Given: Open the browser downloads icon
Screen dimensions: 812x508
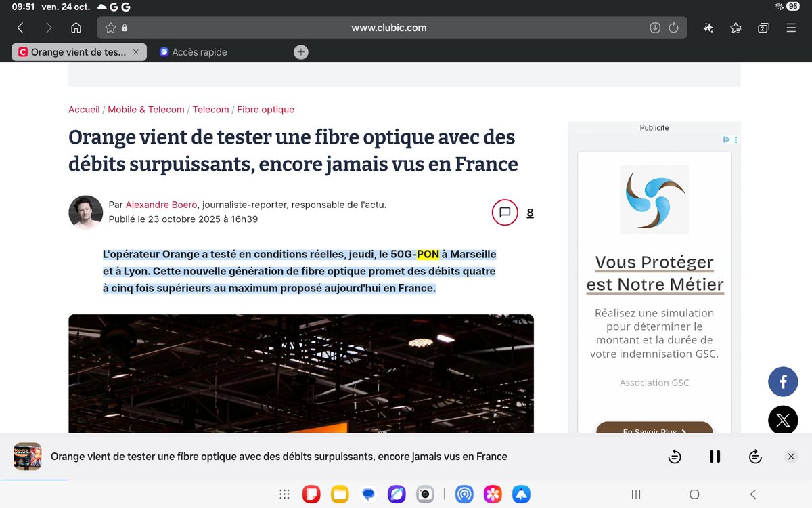Looking at the screenshot, I should tap(654, 28).
